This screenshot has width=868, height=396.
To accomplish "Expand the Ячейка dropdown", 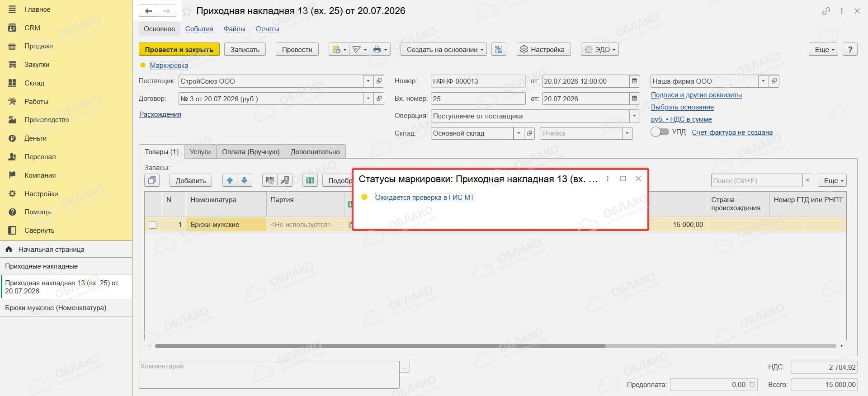I will 627,133.
